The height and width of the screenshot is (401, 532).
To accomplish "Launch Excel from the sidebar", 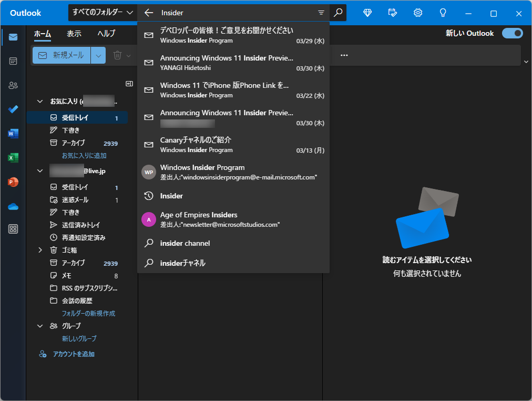I will [13, 157].
